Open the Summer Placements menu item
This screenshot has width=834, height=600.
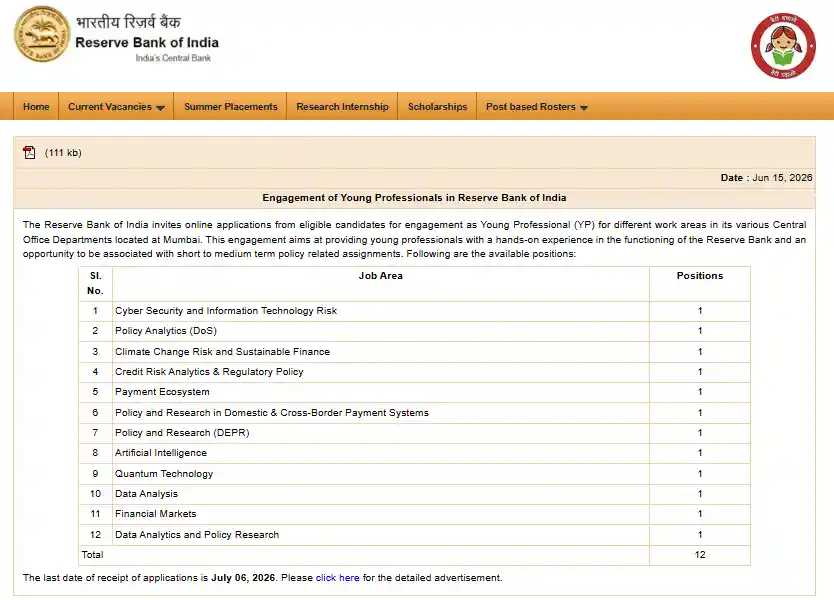(231, 106)
